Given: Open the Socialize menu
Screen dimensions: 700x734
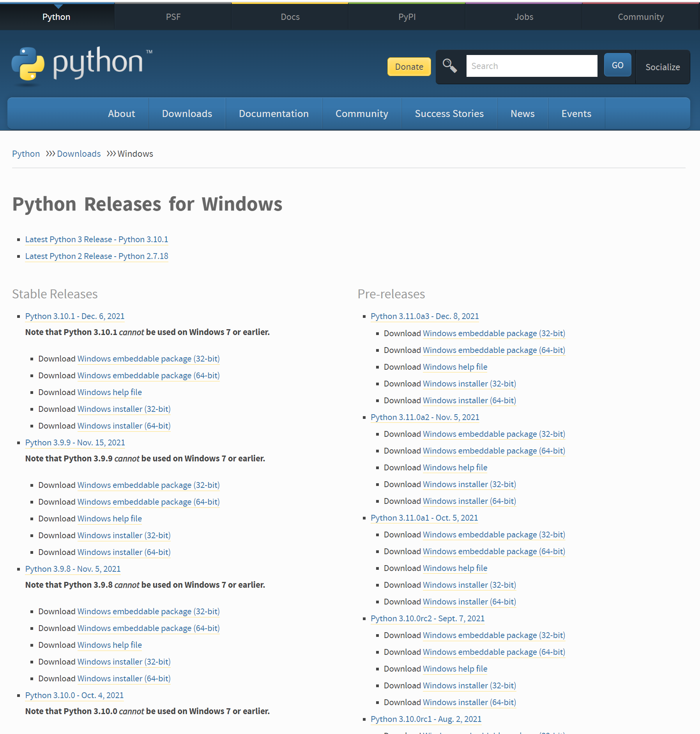Looking at the screenshot, I should pyautogui.click(x=663, y=67).
